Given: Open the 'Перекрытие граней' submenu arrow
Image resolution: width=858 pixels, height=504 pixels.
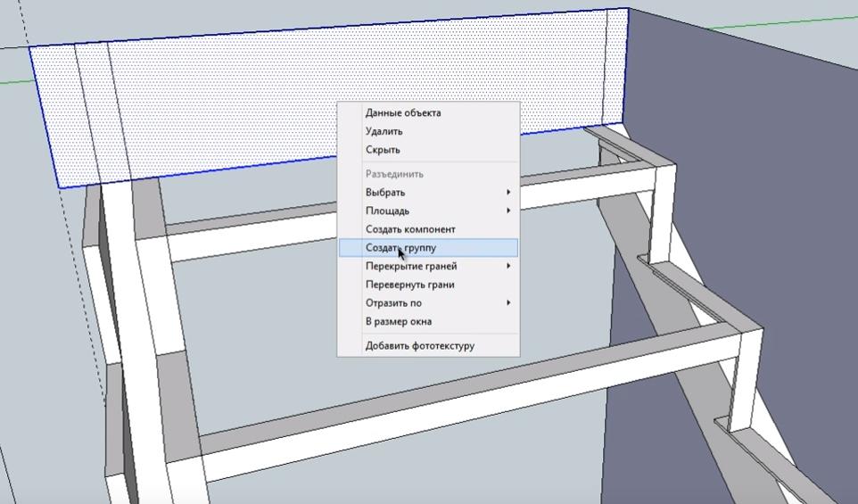Looking at the screenshot, I should [x=509, y=267].
